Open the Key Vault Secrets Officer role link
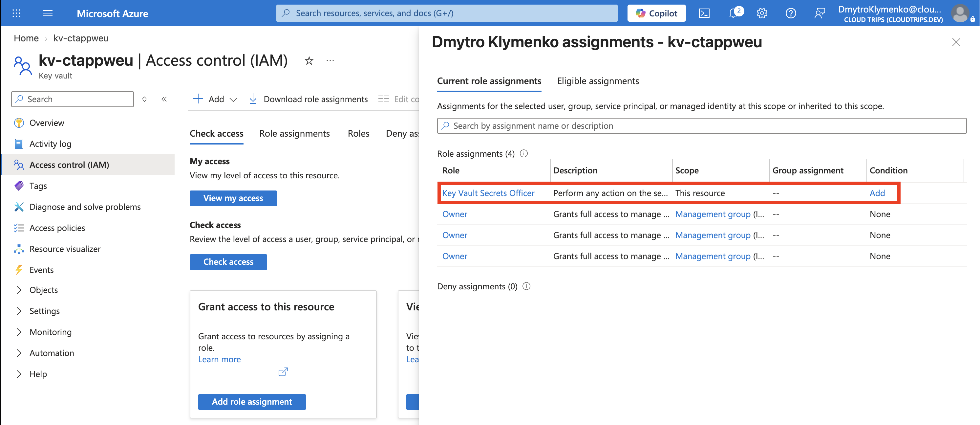This screenshot has height=425, width=980. pyautogui.click(x=488, y=193)
